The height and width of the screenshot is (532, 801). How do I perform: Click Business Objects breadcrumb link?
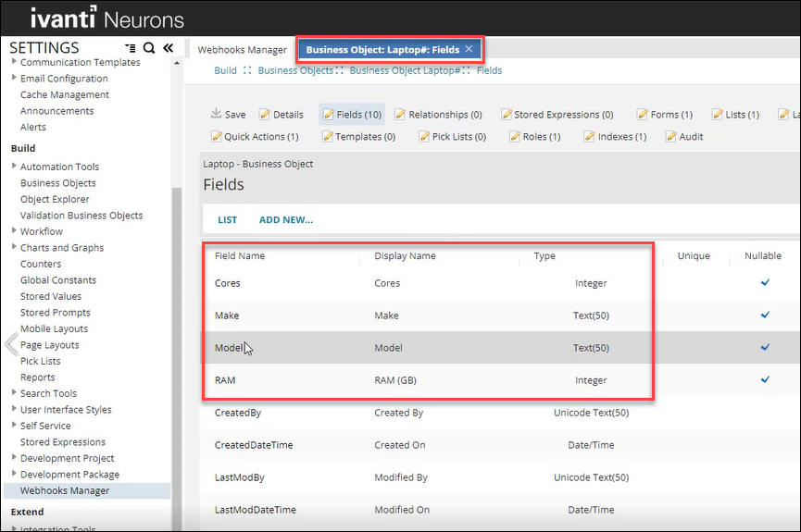pos(295,70)
